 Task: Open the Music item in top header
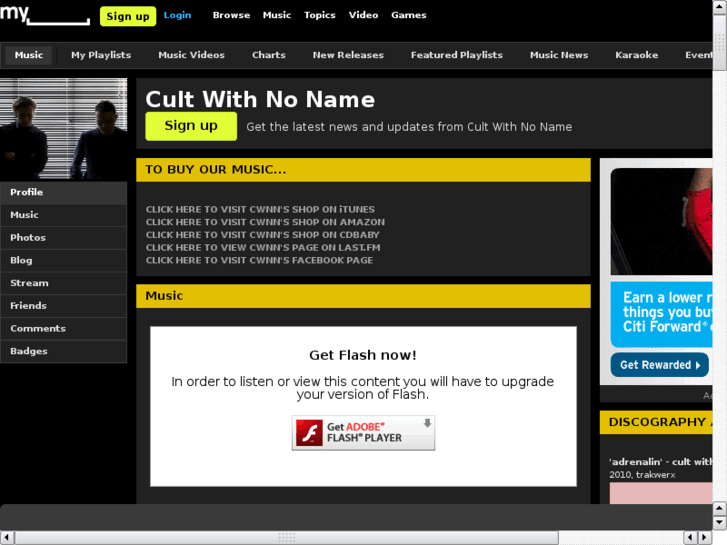coord(277,15)
